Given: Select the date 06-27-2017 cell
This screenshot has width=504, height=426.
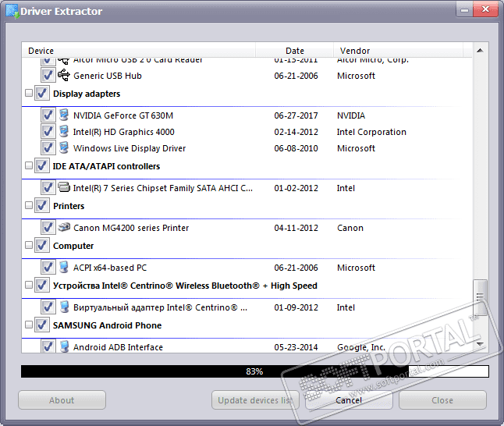Looking at the screenshot, I should pos(296,115).
